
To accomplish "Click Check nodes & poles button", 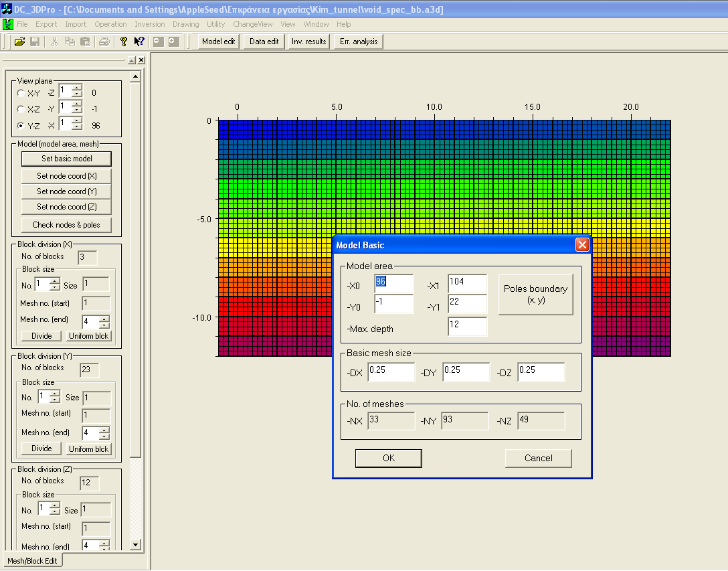I will click(x=66, y=225).
